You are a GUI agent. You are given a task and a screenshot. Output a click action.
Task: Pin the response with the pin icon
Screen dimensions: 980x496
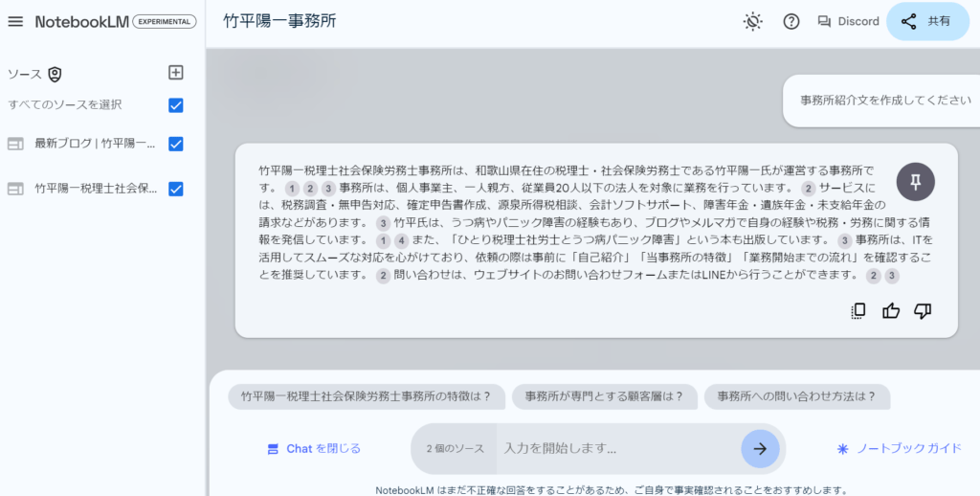(916, 182)
